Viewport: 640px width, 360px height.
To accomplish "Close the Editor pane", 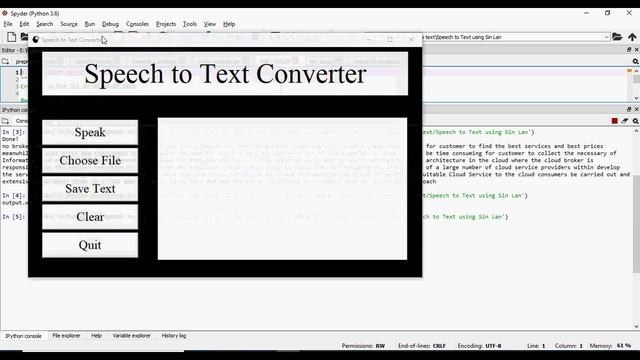I will (x=636, y=49).
